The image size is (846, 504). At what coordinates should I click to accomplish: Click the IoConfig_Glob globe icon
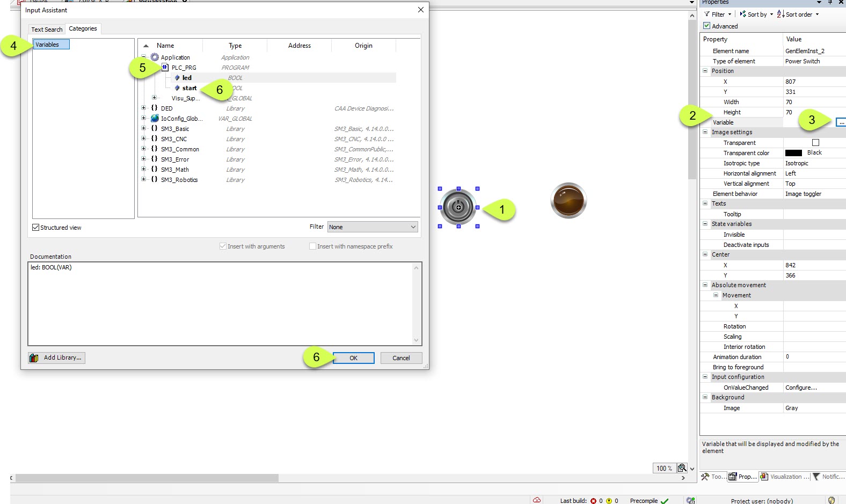tap(155, 119)
